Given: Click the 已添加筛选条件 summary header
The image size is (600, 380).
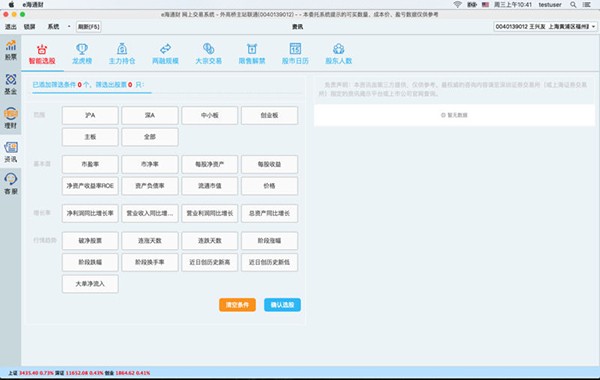Looking at the screenshot, I should pyautogui.click(x=88, y=85).
